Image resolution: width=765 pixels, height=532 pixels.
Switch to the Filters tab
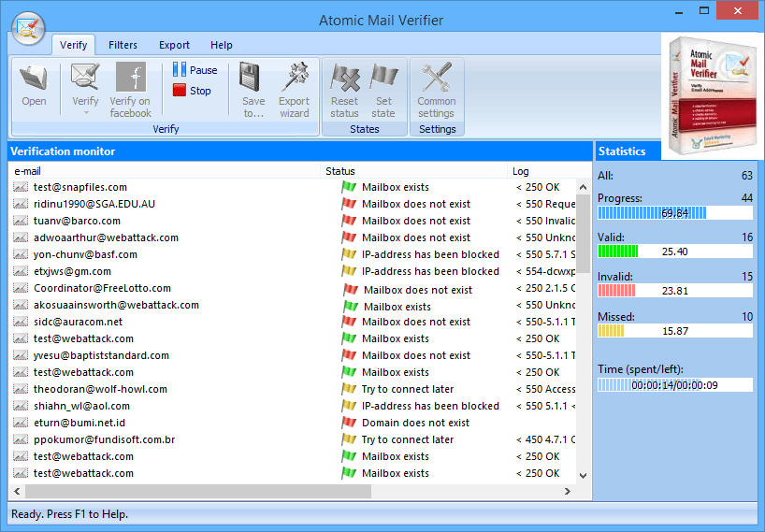(123, 45)
